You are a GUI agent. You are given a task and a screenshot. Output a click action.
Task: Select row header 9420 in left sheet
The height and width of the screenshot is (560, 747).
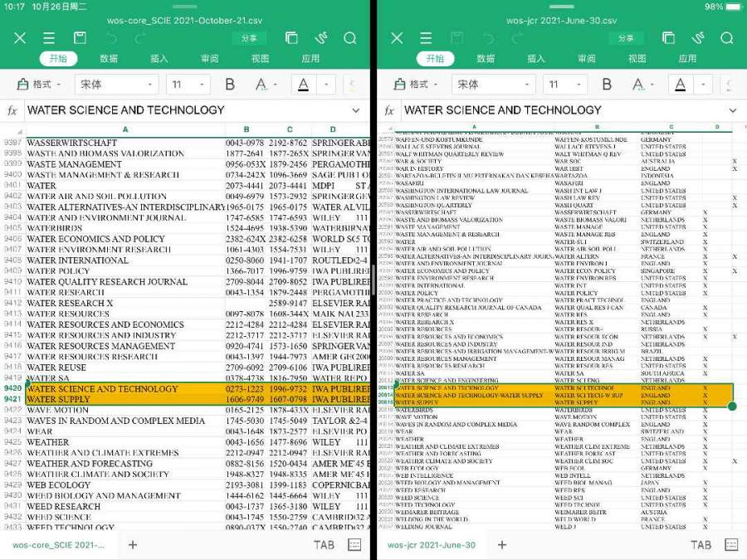click(x=12, y=388)
